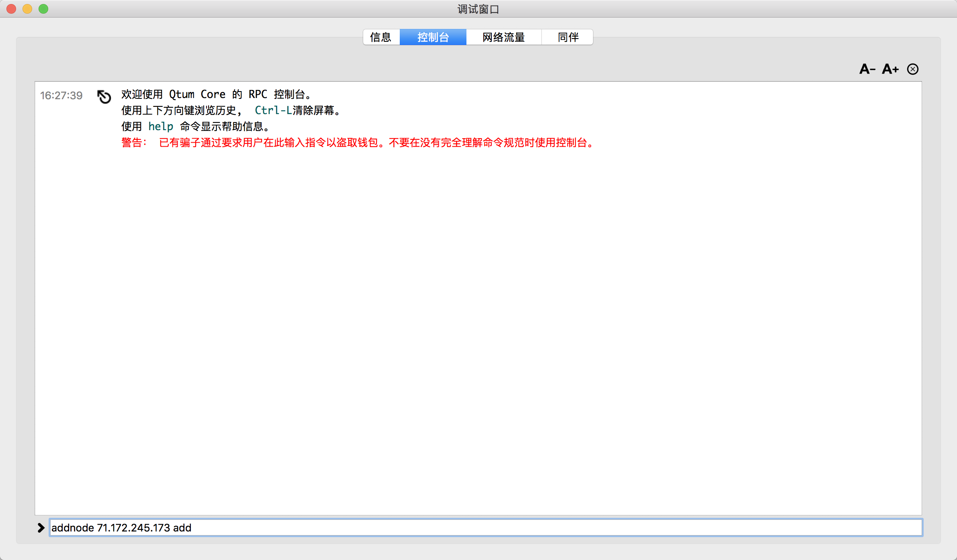This screenshot has width=957, height=560.
Task: Select the 控制台 tab
Action: point(433,37)
